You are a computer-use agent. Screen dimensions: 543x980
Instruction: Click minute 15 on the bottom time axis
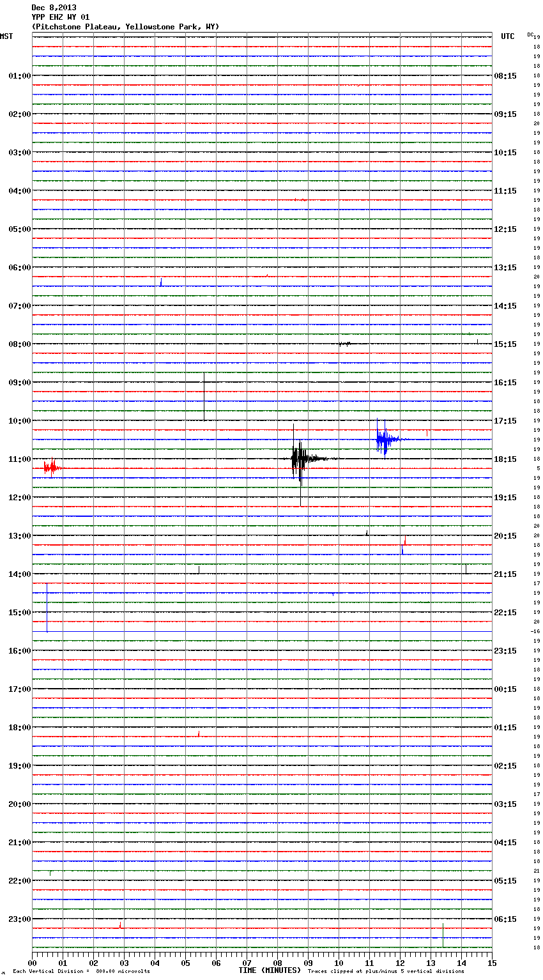tap(491, 963)
